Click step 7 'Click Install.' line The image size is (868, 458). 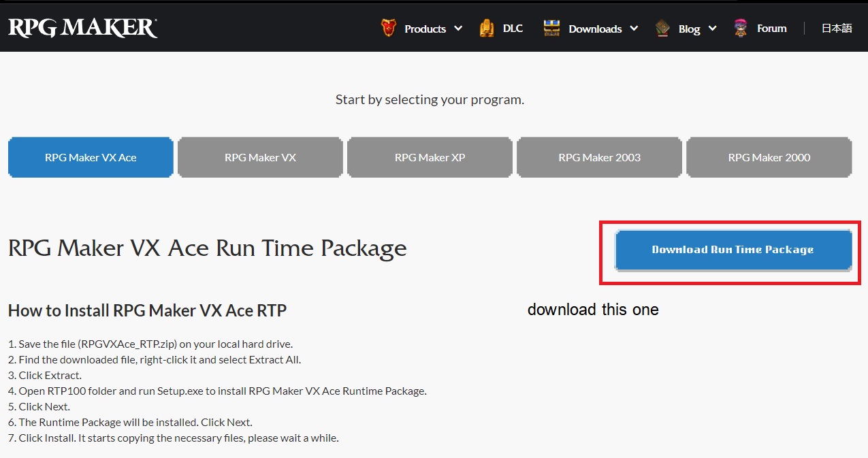174,438
